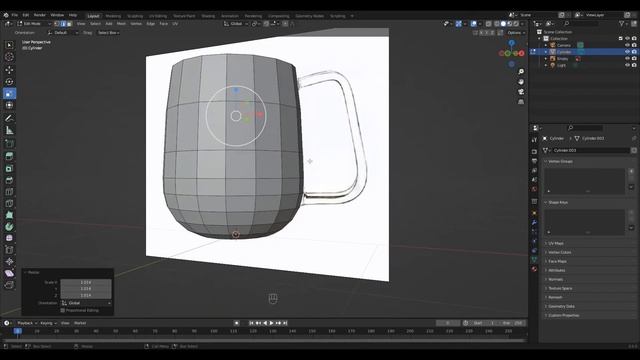Select the Add Cube tool

tap(9, 143)
